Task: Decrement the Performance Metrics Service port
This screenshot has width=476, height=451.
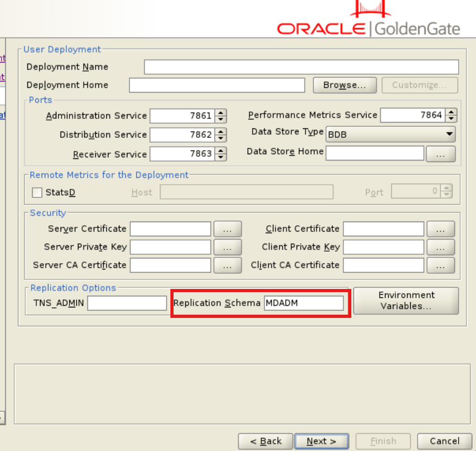Action: pos(451,118)
